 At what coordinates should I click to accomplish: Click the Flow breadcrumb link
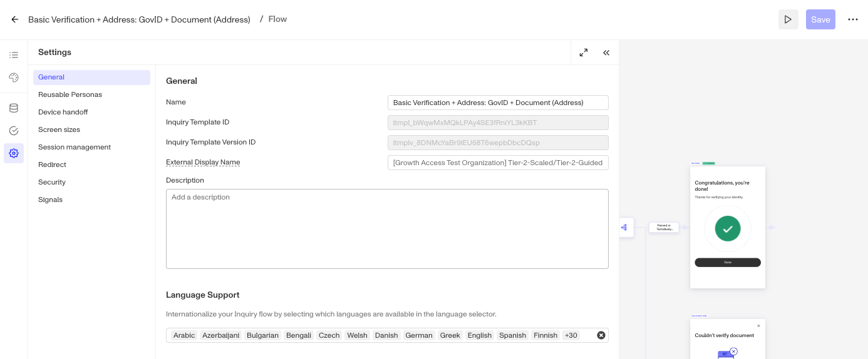277,19
